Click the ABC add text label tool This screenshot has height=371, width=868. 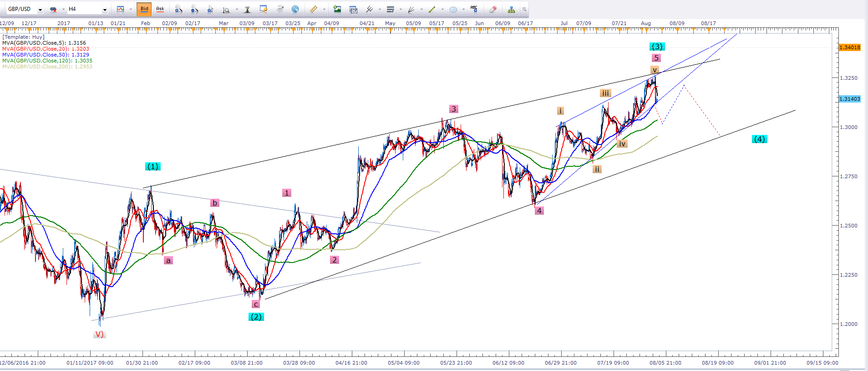click(x=474, y=9)
